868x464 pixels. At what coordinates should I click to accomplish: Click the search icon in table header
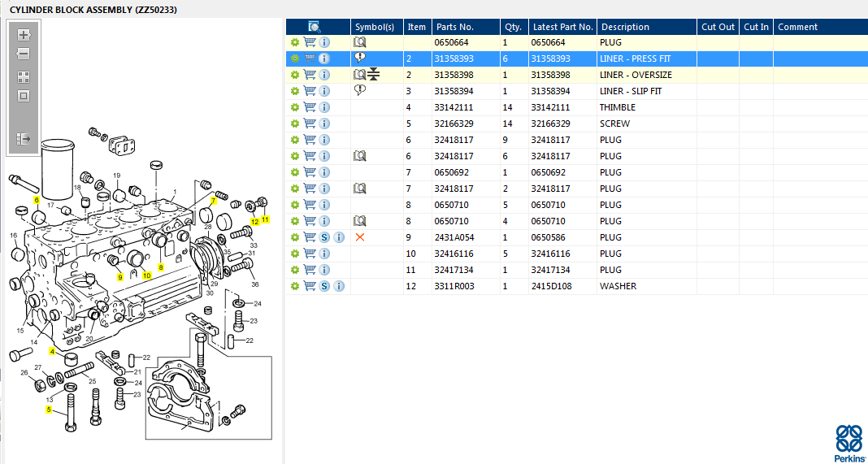tap(315, 27)
